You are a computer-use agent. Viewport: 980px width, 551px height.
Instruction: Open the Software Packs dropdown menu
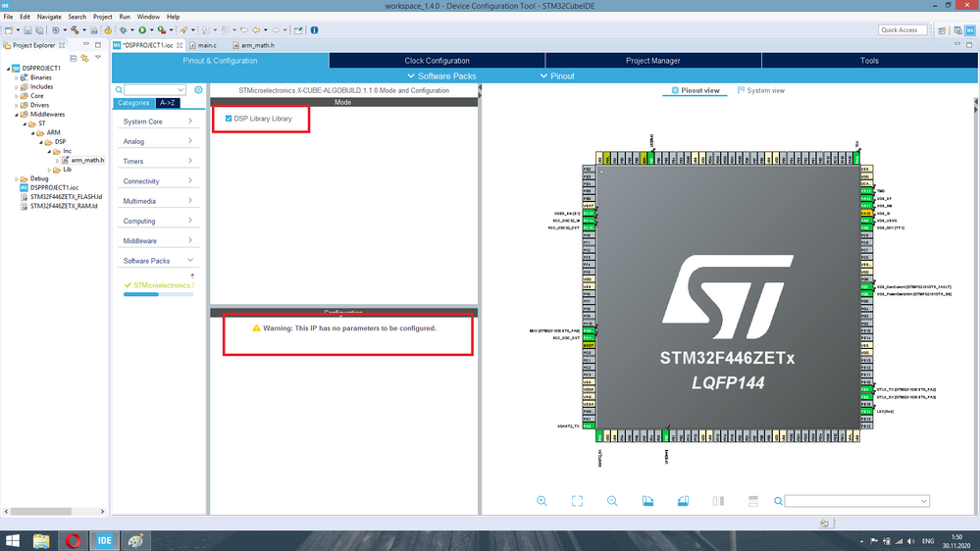[441, 76]
